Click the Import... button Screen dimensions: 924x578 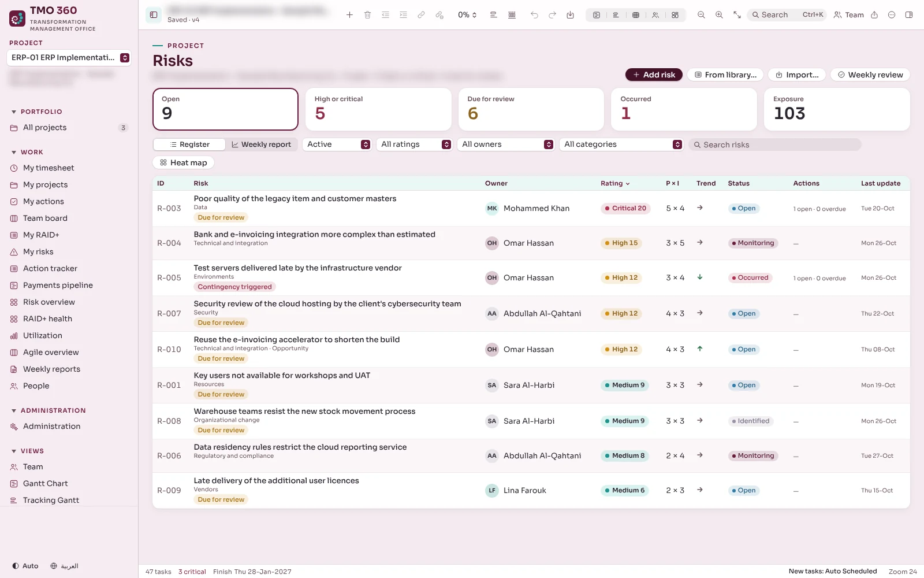tap(797, 75)
